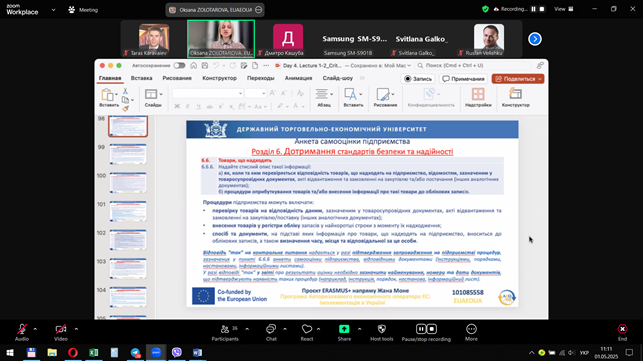Expand the React options arrow

[x=319, y=329]
